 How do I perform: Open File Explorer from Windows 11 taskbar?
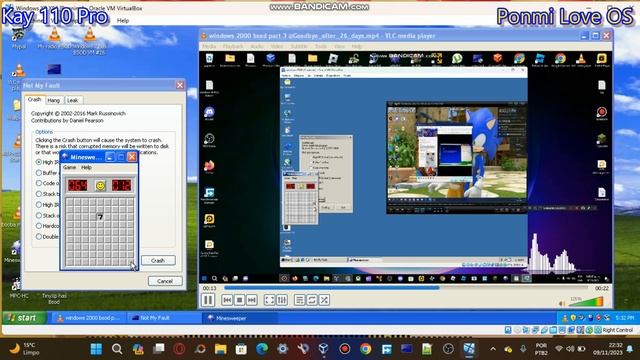pyautogui.click(x=220, y=349)
